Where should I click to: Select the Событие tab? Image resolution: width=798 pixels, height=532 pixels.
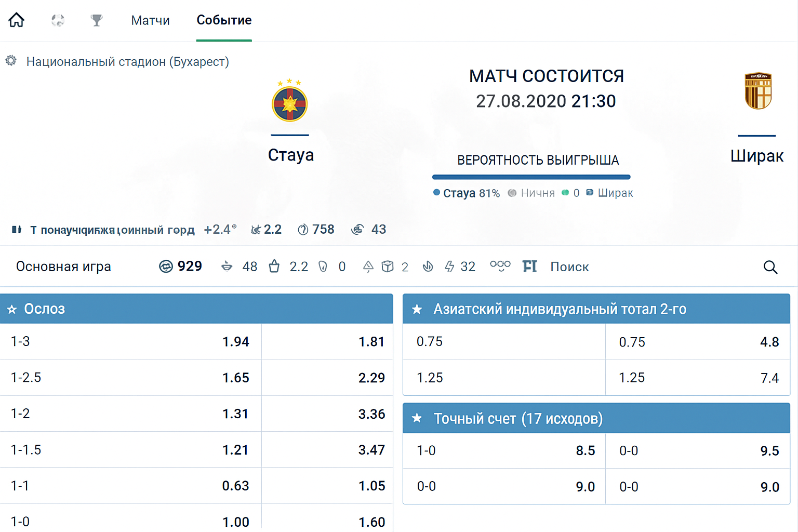[224, 20]
